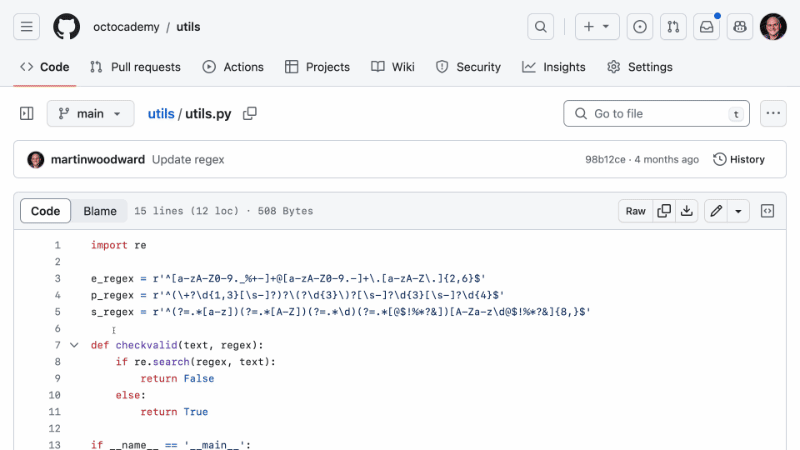Click the utils breadcrumb folder link
800x450 pixels.
pyautogui.click(x=161, y=113)
